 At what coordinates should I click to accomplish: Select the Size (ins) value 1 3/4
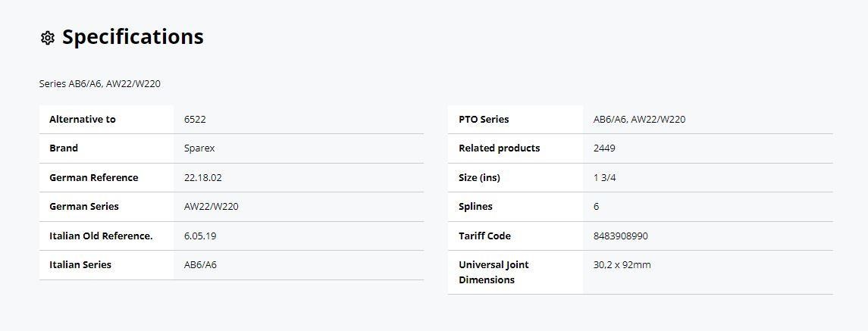click(604, 178)
